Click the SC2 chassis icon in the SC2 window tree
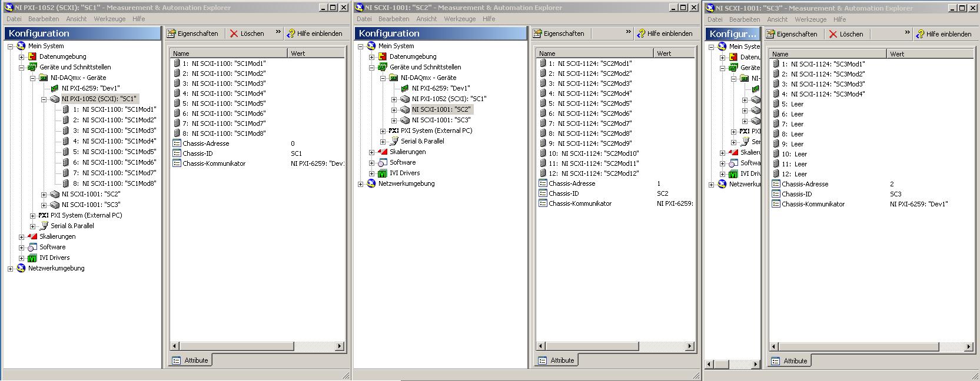Screen dimensions: 980x381 point(405,109)
